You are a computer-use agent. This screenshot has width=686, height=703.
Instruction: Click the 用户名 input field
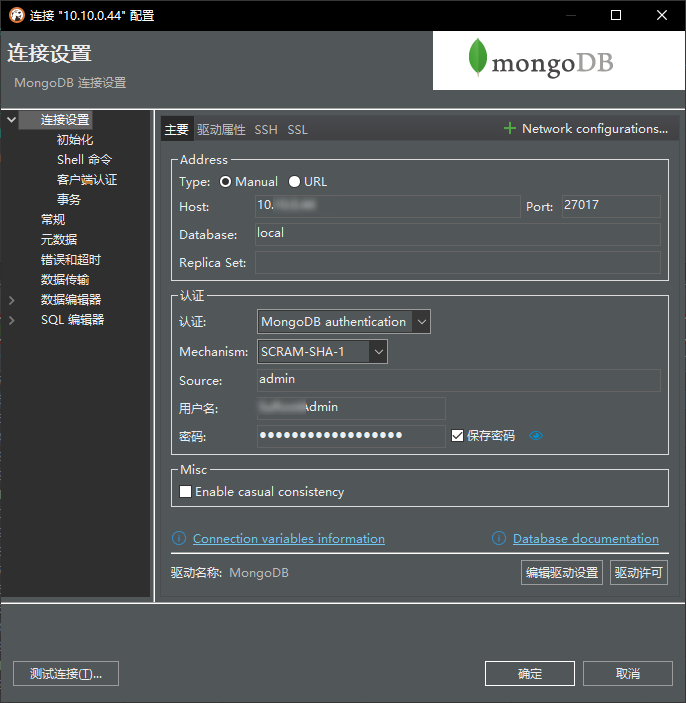pyautogui.click(x=351, y=408)
